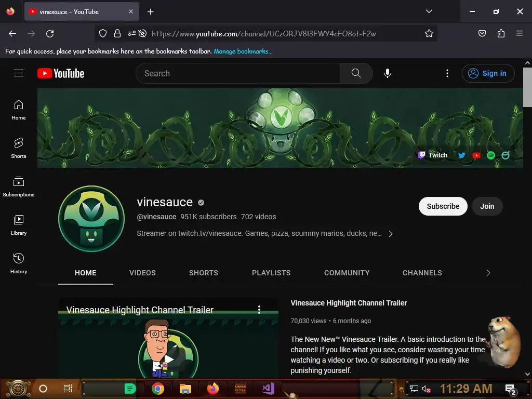Screen dimensions: 532x399
Task: Unmute the volume tray icon
Action: [426, 389]
